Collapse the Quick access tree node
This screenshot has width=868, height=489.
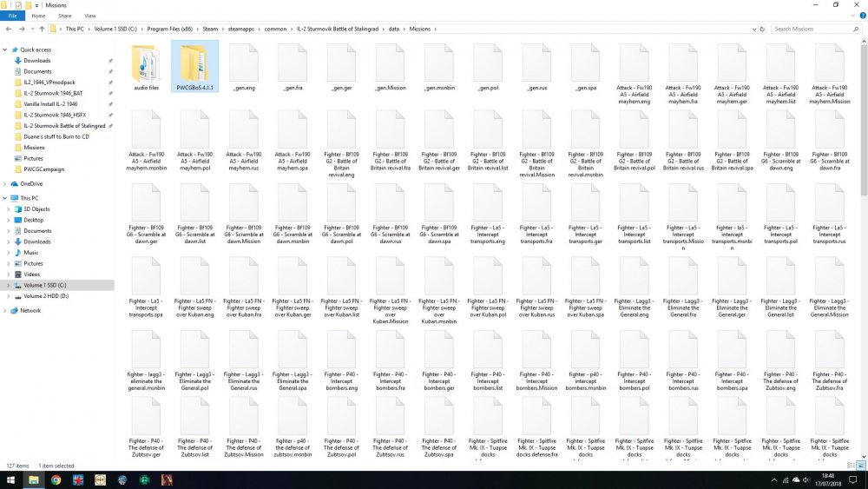(5, 50)
